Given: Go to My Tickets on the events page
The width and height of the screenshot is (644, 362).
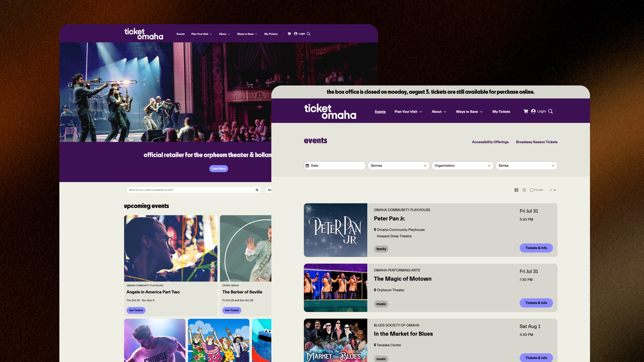Looking at the screenshot, I should coord(501,112).
